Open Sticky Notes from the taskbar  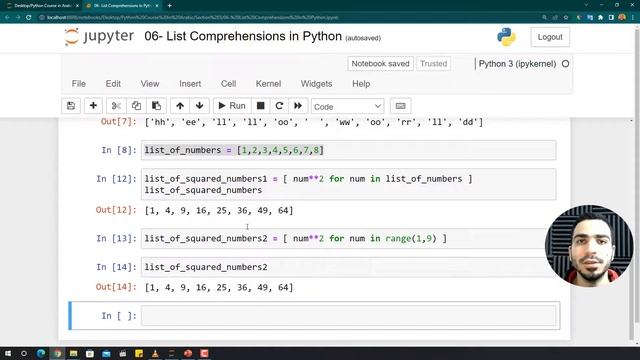(x=139, y=353)
